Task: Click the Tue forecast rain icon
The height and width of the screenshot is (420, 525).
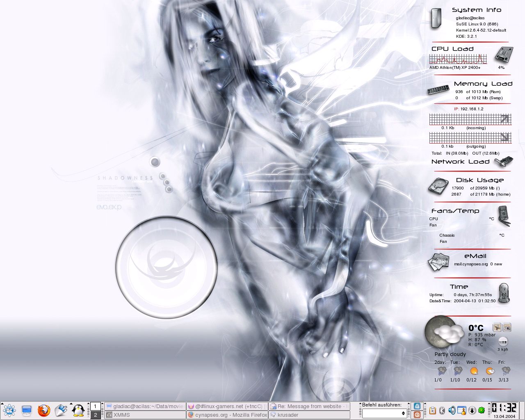Action: (458, 371)
